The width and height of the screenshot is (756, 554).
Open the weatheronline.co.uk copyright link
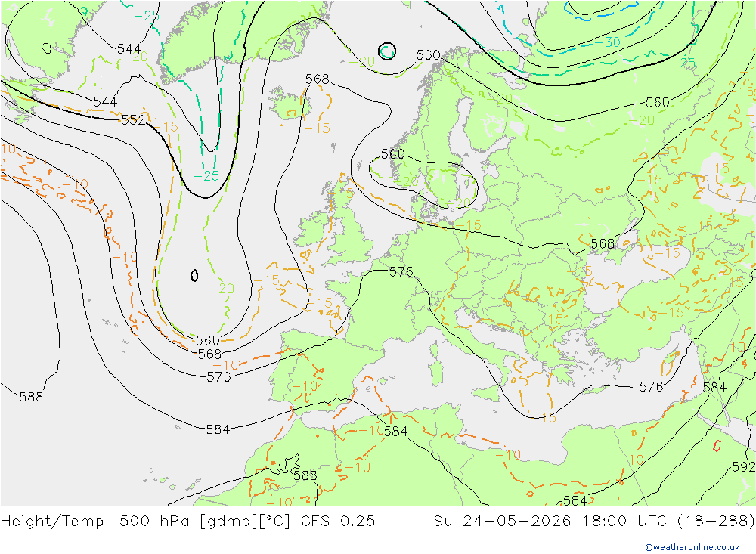(692, 546)
